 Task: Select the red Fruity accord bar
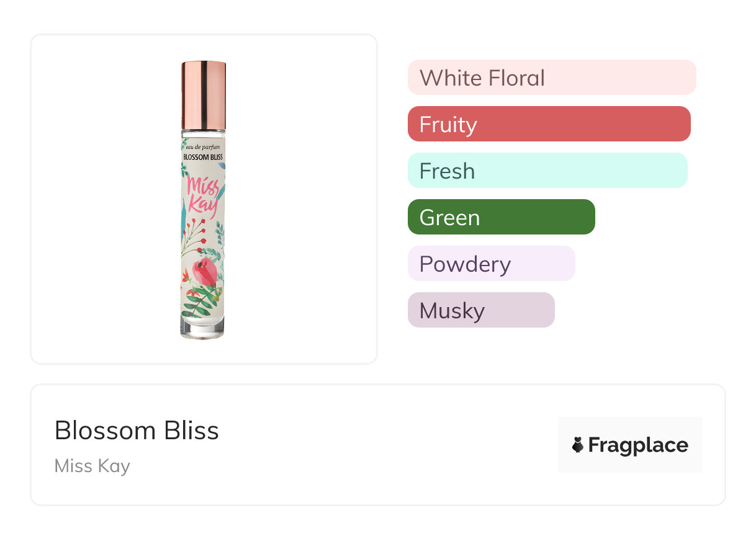coord(549,124)
